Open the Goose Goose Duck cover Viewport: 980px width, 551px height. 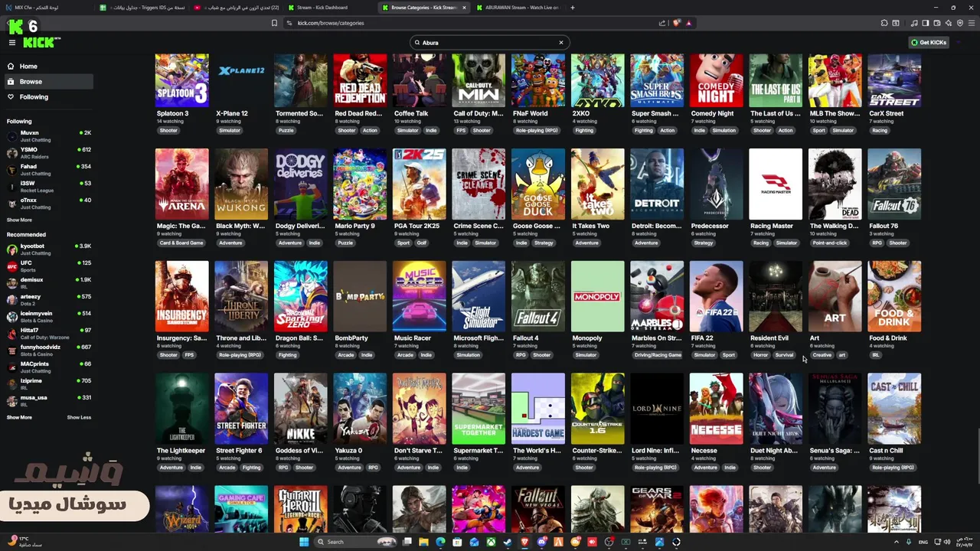point(538,184)
